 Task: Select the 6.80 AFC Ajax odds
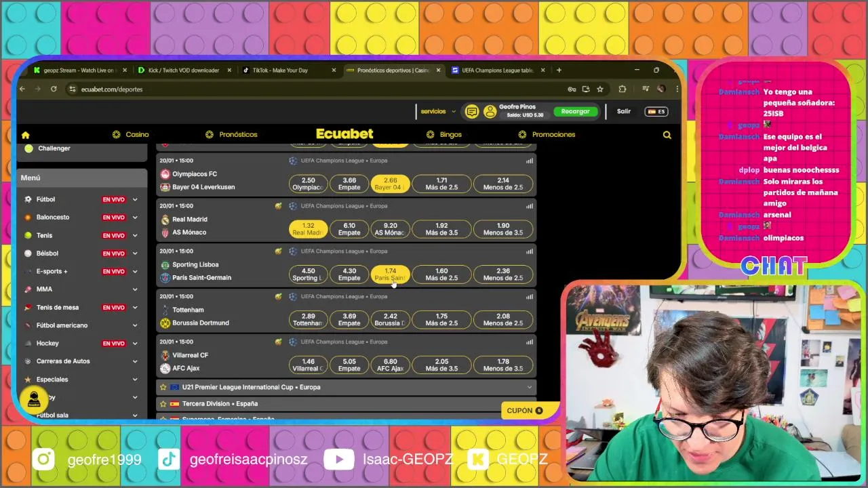[391, 365]
